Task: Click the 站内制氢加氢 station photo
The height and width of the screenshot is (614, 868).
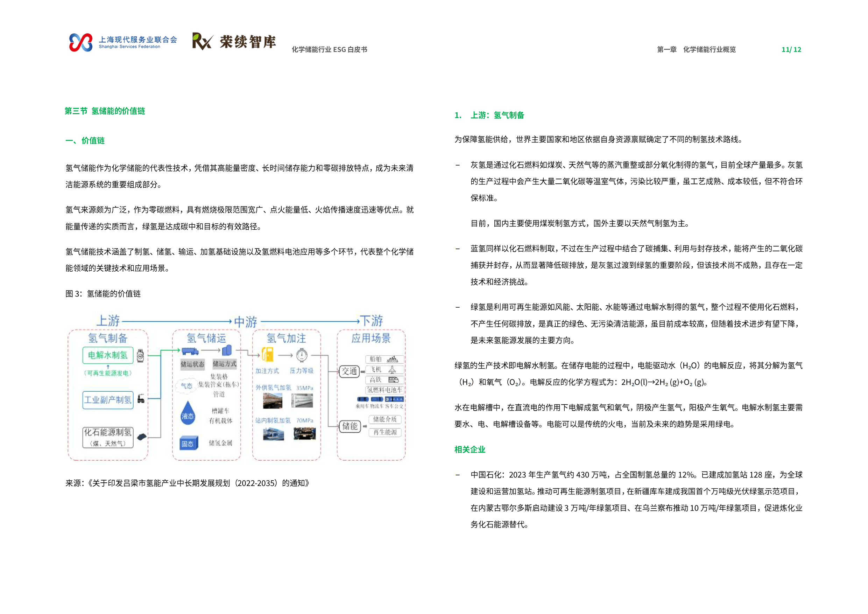Action: (x=273, y=433)
